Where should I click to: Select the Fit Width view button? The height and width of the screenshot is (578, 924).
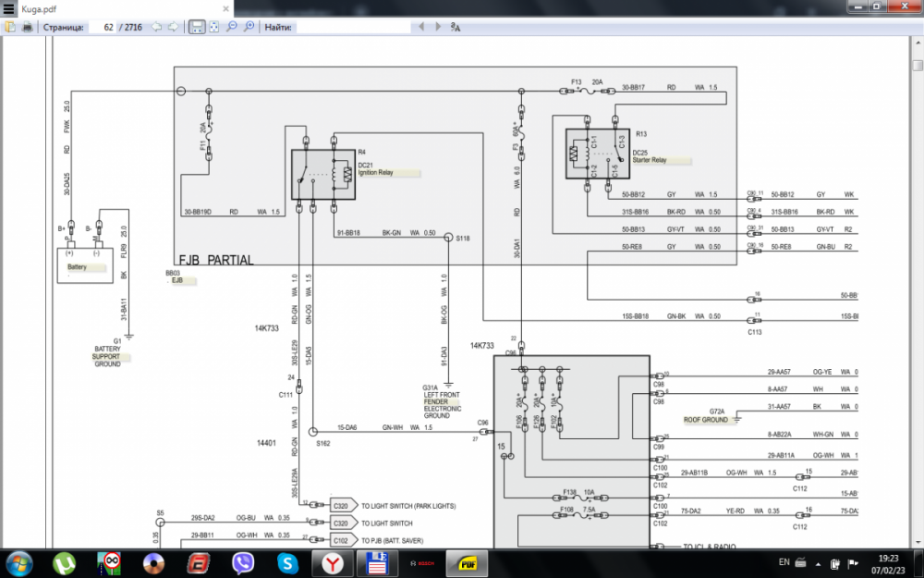(197, 27)
